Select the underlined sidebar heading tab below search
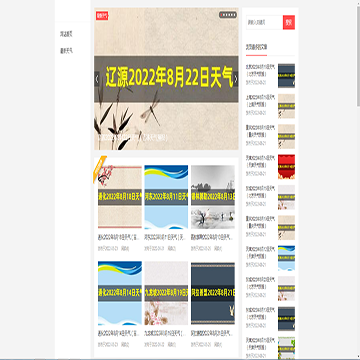360x360 pixels. coord(256,47)
